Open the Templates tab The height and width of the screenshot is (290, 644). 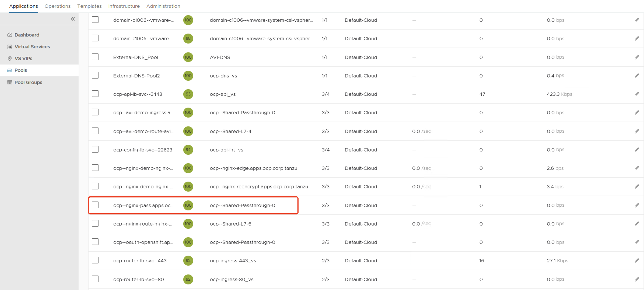pyautogui.click(x=89, y=6)
